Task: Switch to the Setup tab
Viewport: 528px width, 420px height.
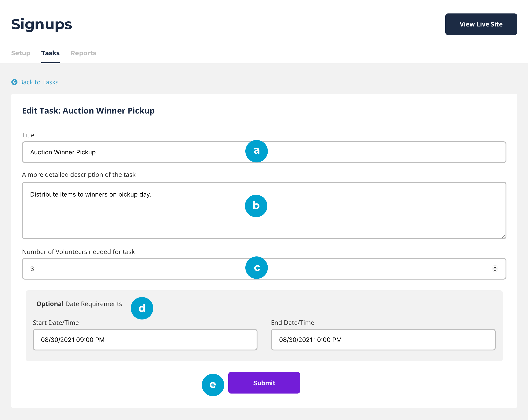Action: [x=21, y=53]
